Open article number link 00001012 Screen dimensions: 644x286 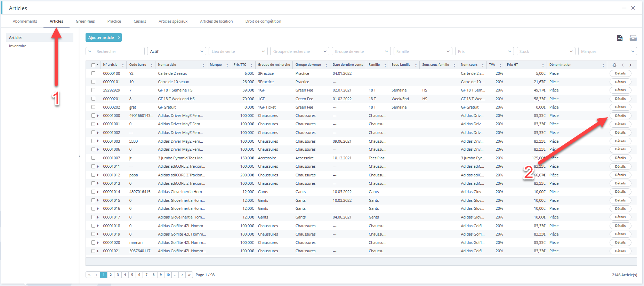point(112,175)
